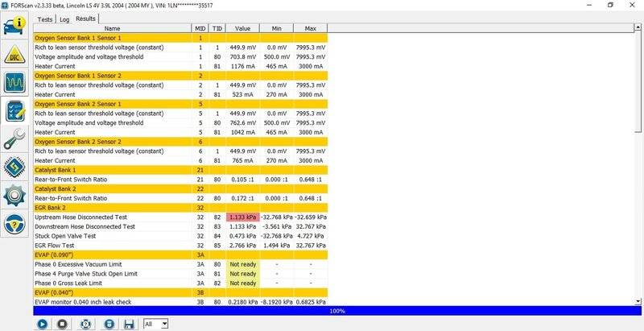The height and width of the screenshot is (331, 644).
Task: Click the Name column header
Action: click(112, 28)
